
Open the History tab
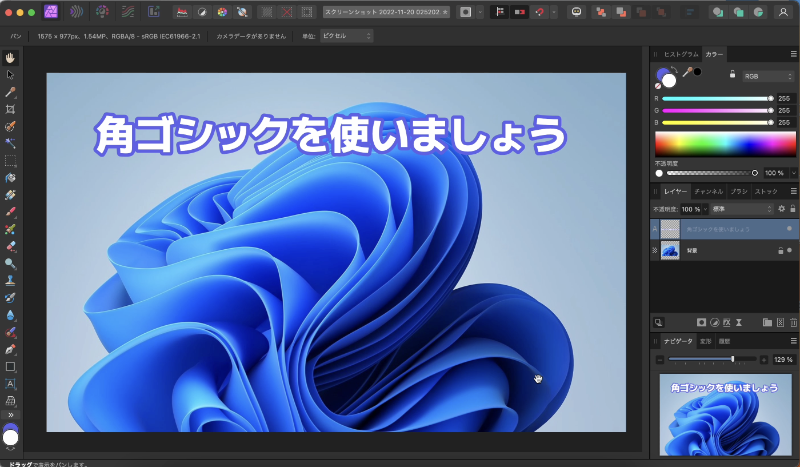pyautogui.click(x=724, y=341)
